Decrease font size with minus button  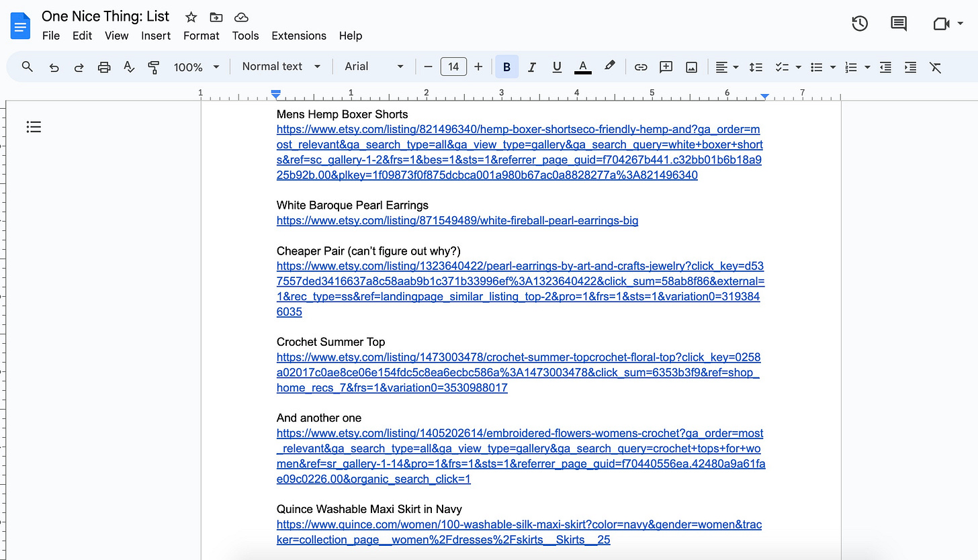point(428,66)
